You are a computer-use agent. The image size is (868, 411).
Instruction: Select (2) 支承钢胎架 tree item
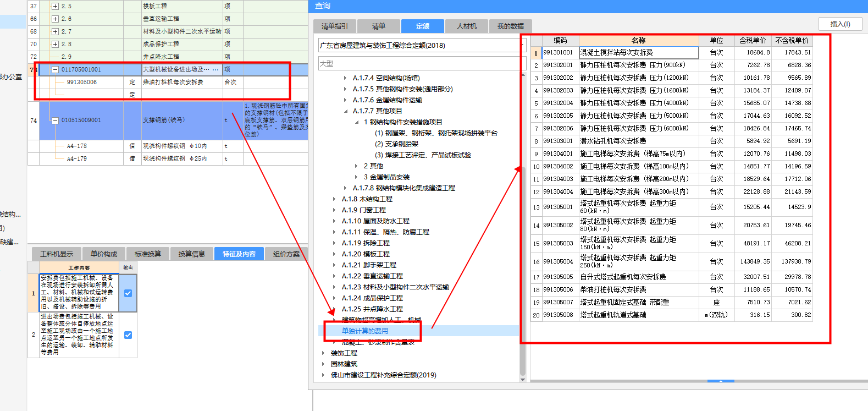[396, 144]
